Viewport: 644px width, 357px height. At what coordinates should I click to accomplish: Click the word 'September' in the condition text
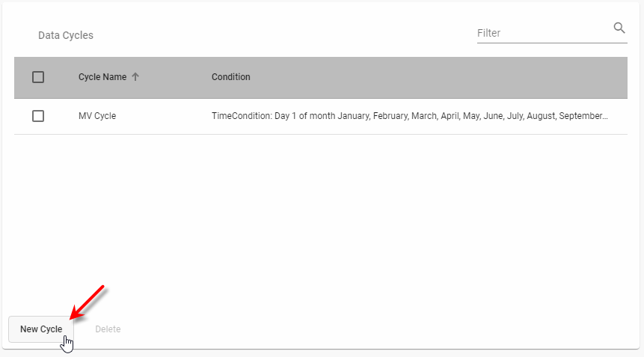[x=579, y=116]
